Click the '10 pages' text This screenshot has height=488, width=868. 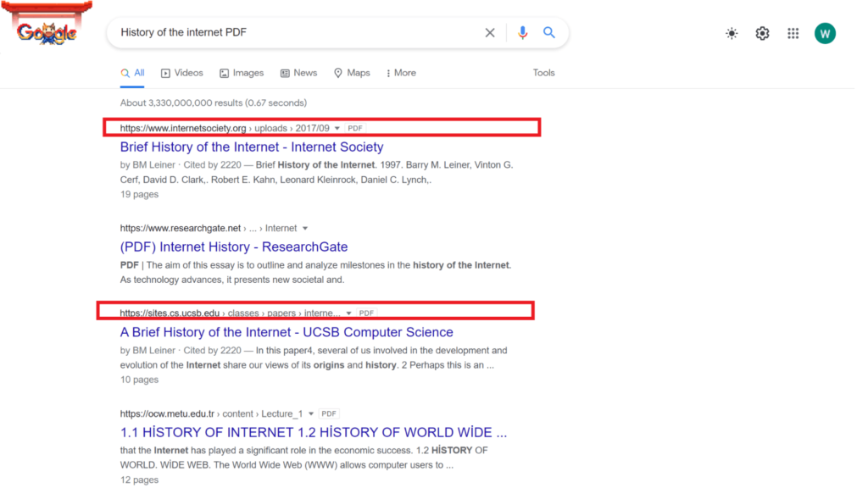[140, 380]
